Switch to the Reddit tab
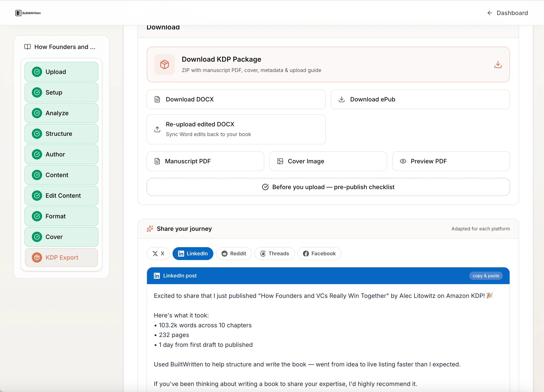 234,254
